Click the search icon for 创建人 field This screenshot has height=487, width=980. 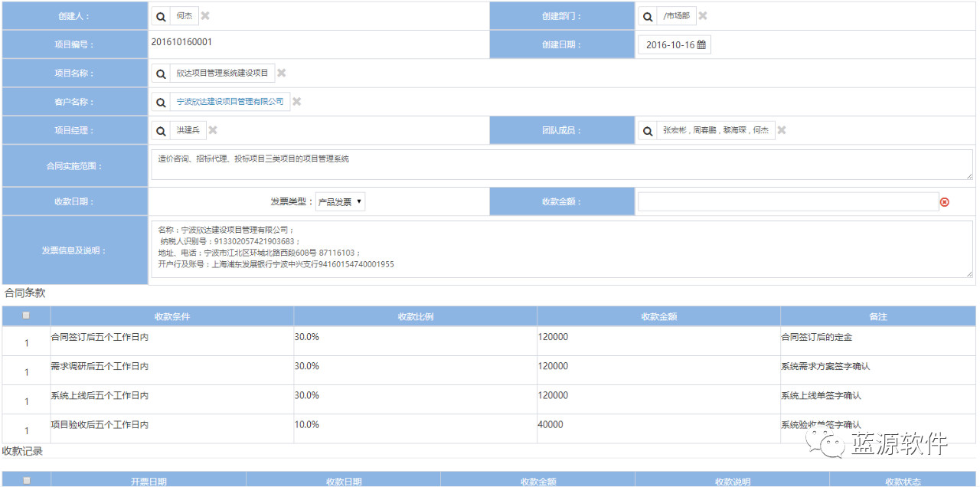click(x=161, y=16)
